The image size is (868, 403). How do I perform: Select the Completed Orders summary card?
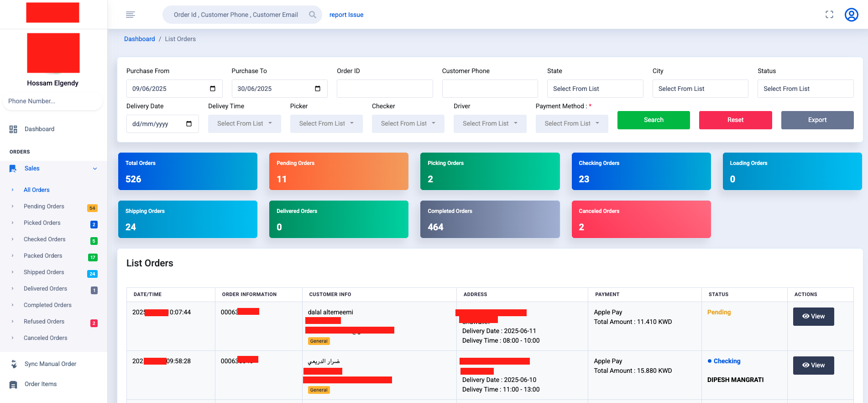pyautogui.click(x=490, y=219)
